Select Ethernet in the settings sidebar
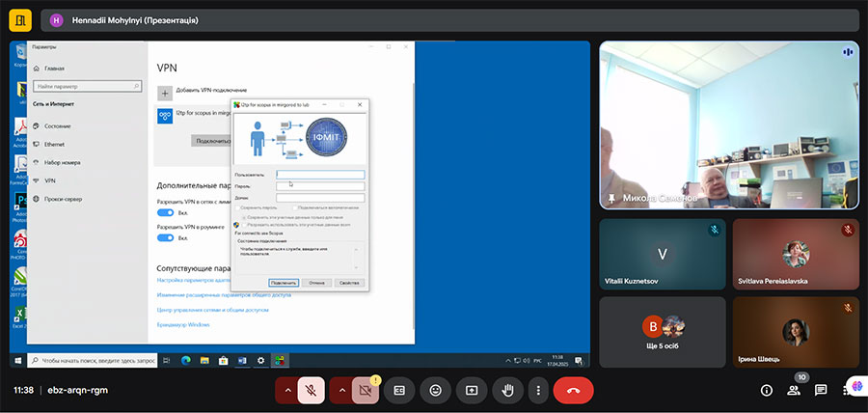Viewport: 868px width, 413px height. point(55,144)
